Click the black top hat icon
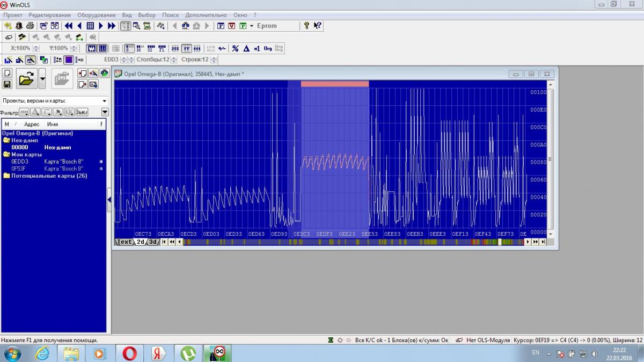 19,26
